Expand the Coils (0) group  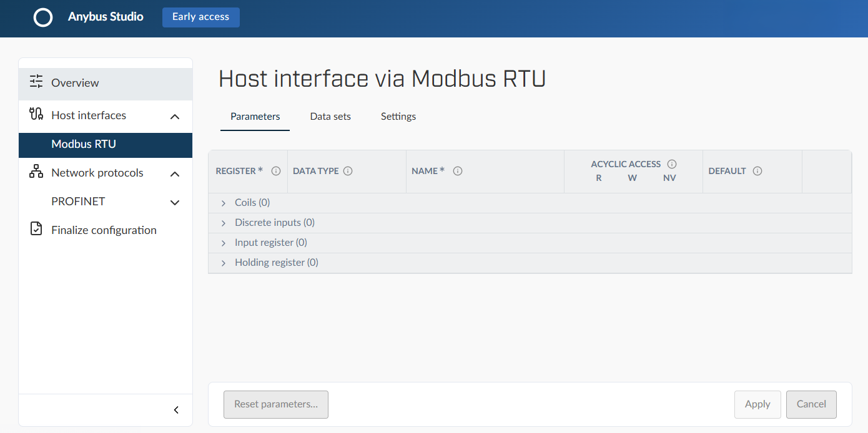click(x=224, y=203)
